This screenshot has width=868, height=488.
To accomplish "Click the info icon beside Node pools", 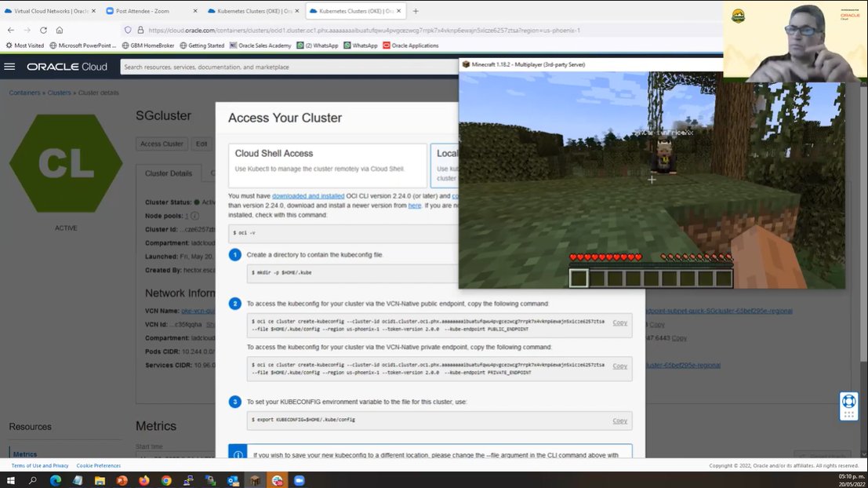I will (x=195, y=216).
